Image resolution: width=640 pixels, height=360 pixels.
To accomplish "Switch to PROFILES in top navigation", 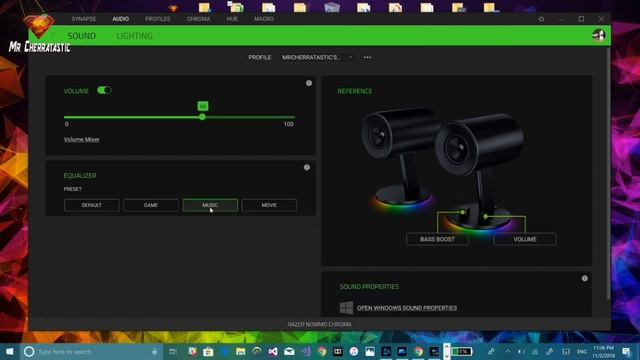I will coord(158,19).
